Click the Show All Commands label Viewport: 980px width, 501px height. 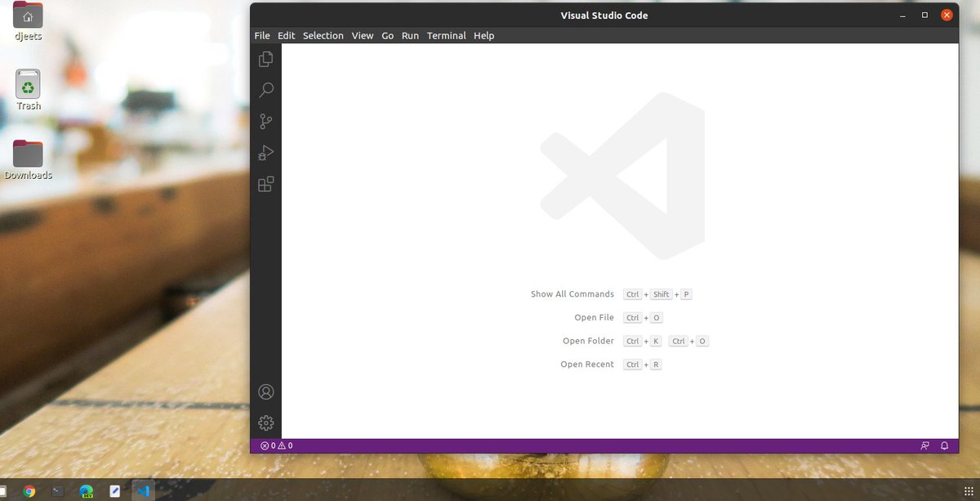[572, 294]
